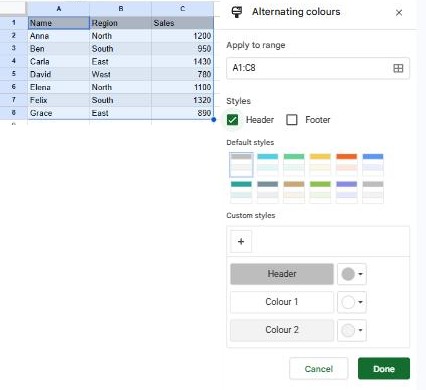Click cell containing Anna
426x390 pixels.
(59, 36)
